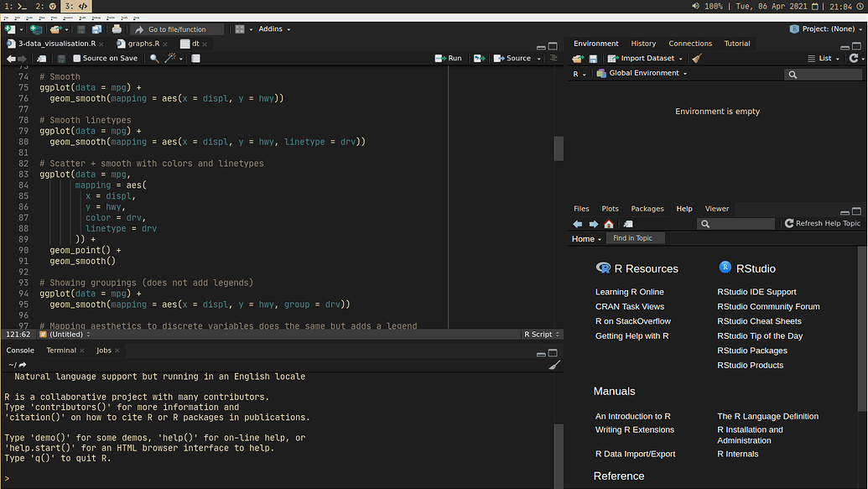This screenshot has width=868, height=489.
Task: Open the Home topic history dropdown
Action: coord(586,239)
